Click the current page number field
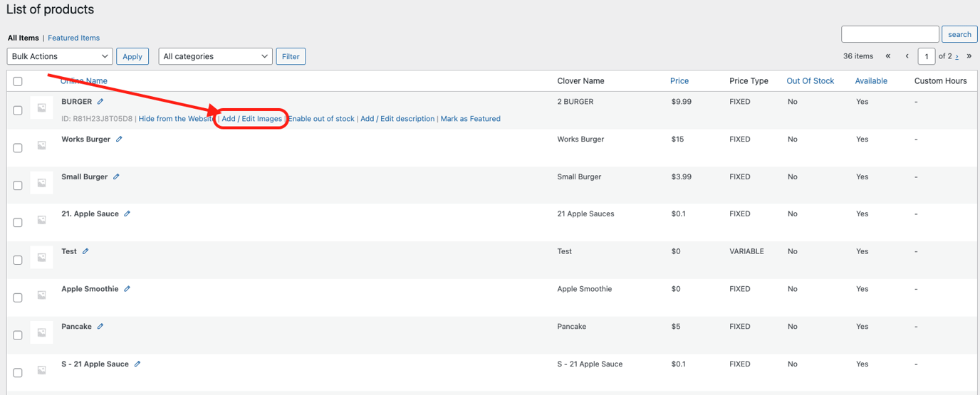 (927, 56)
